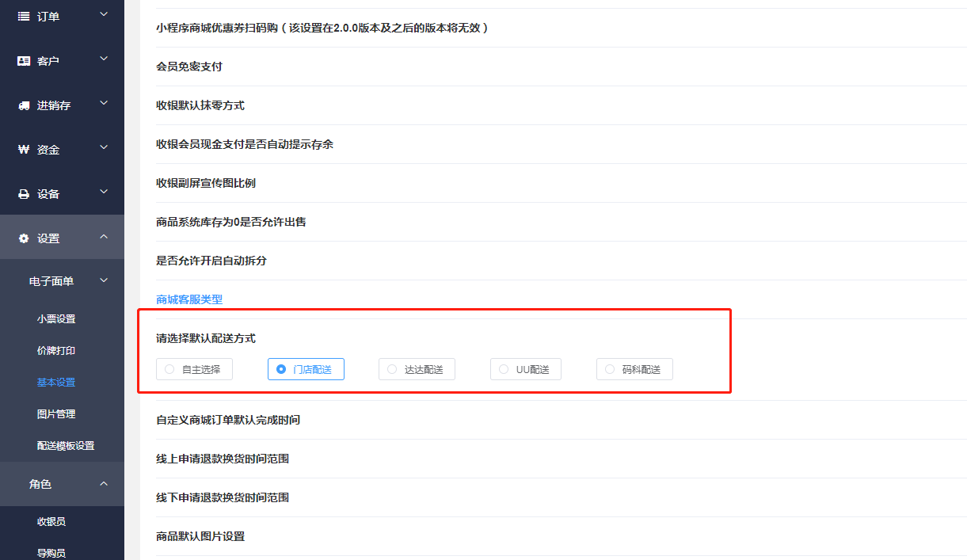
Task: Click the 订单 list icon in sidebar
Action: (x=24, y=17)
